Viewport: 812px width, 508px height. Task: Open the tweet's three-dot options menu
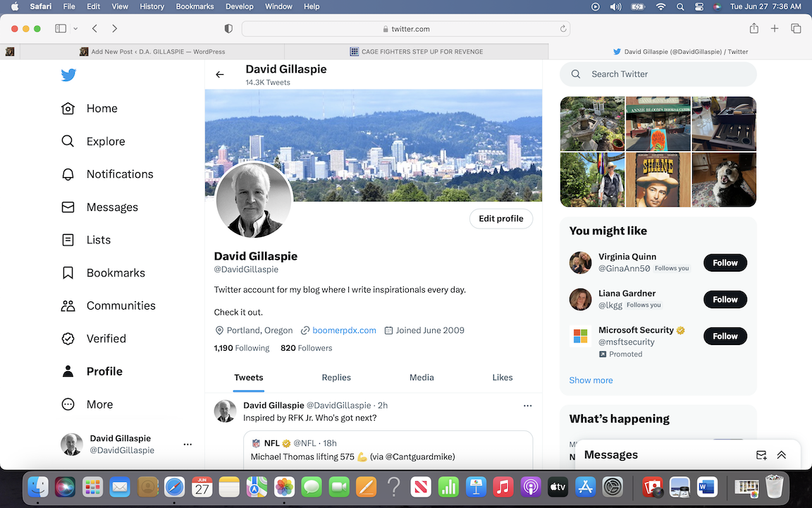tap(527, 406)
